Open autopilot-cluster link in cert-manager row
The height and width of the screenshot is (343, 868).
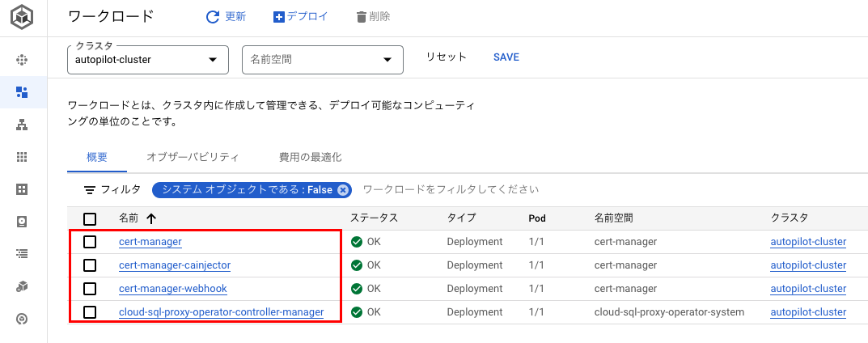coord(808,242)
